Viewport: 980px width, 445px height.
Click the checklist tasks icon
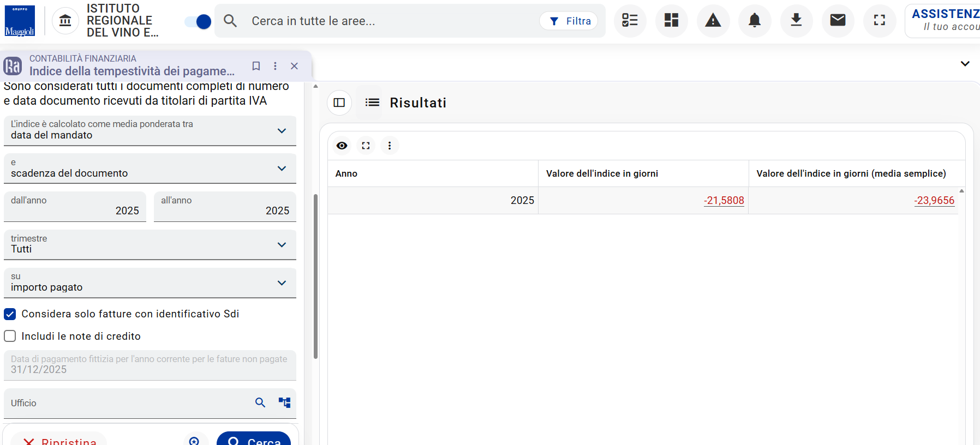[x=630, y=21]
